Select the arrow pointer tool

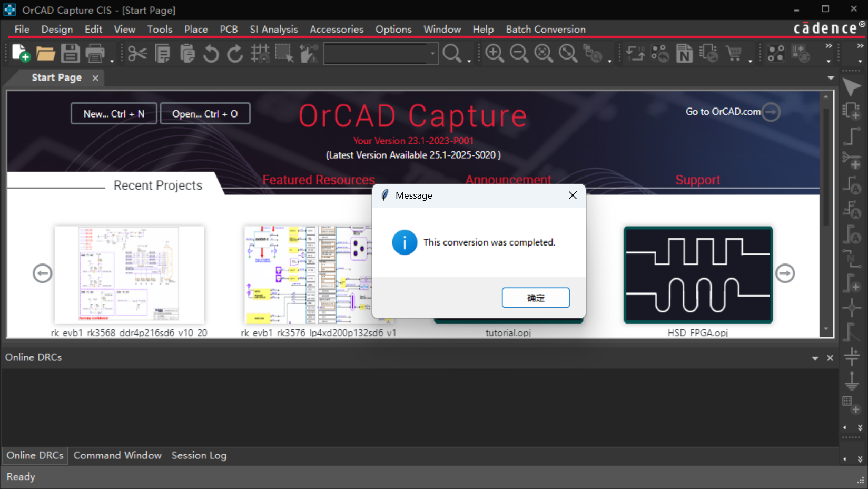(x=852, y=87)
